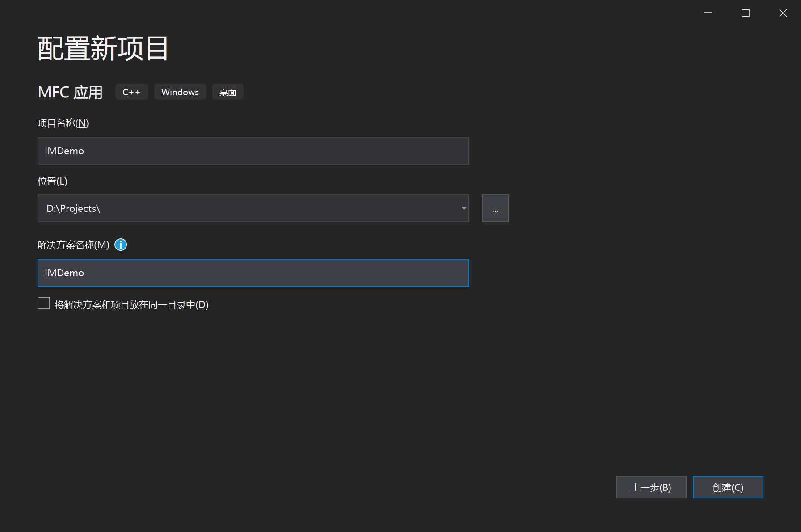Click the C++ language tag
This screenshot has width=801, height=532.
(x=131, y=92)
